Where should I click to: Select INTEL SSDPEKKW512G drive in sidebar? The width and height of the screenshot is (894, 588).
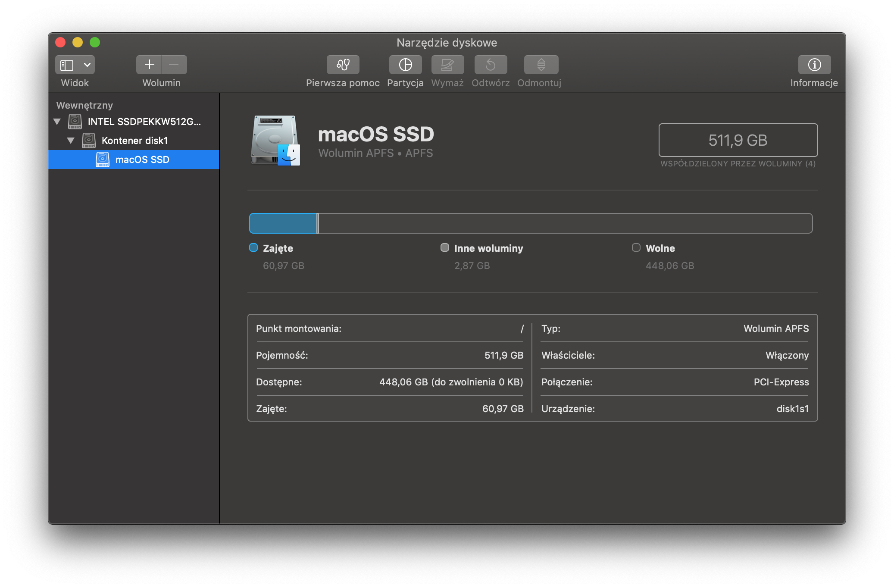pyautogui.click(x=134, y=122)
